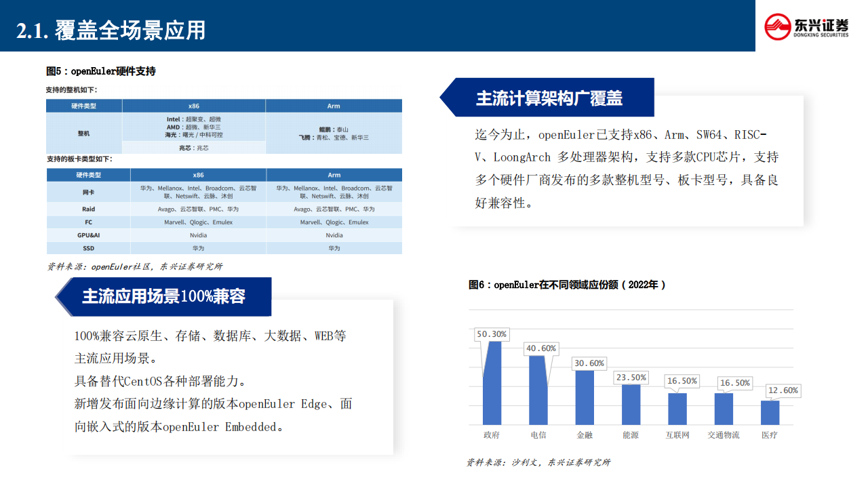Click the 12.60% data label
Viewport: 868px width, 488px height.
click(783, 390)
